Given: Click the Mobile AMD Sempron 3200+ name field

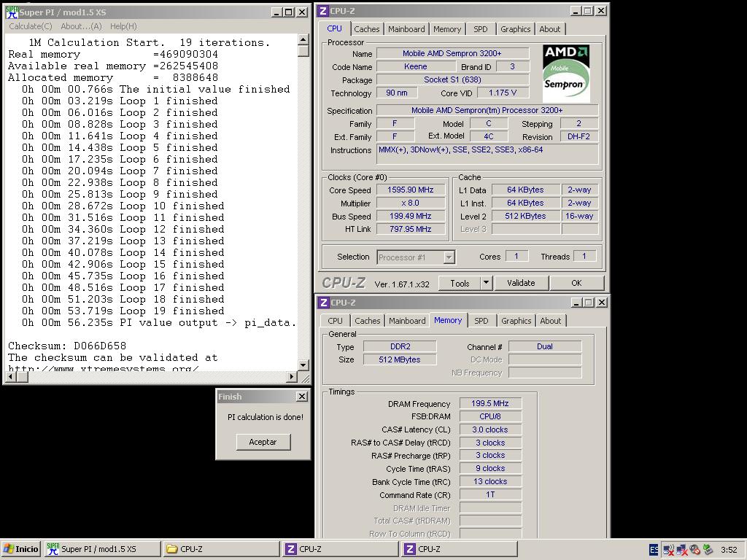Looking at the screenshot, I should coord(452,53).
